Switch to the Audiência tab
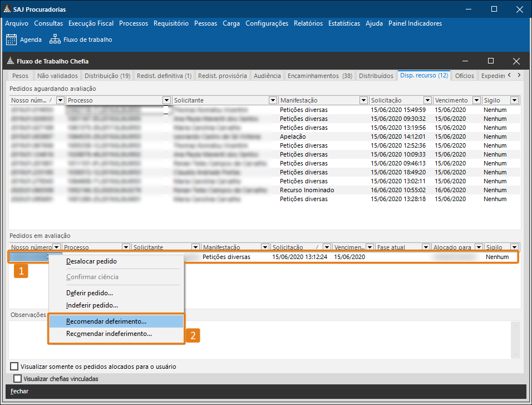Viewport: 532px width, 405px height. tap(267, 76)
